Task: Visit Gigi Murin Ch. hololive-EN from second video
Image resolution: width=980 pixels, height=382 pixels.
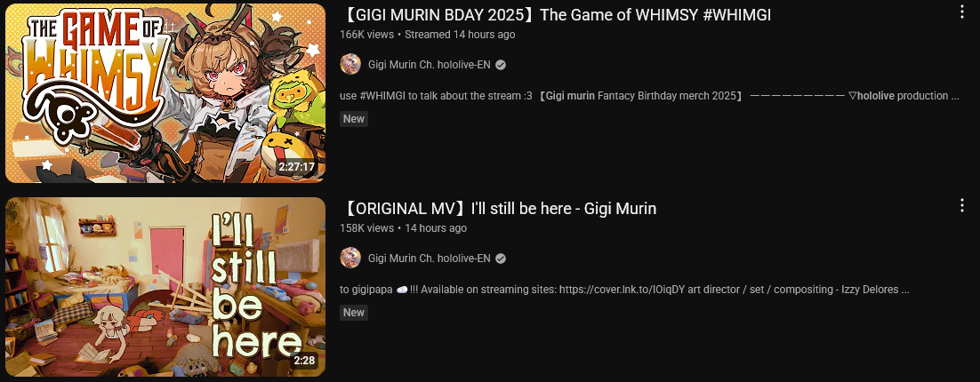Action: tap(430, 259)
